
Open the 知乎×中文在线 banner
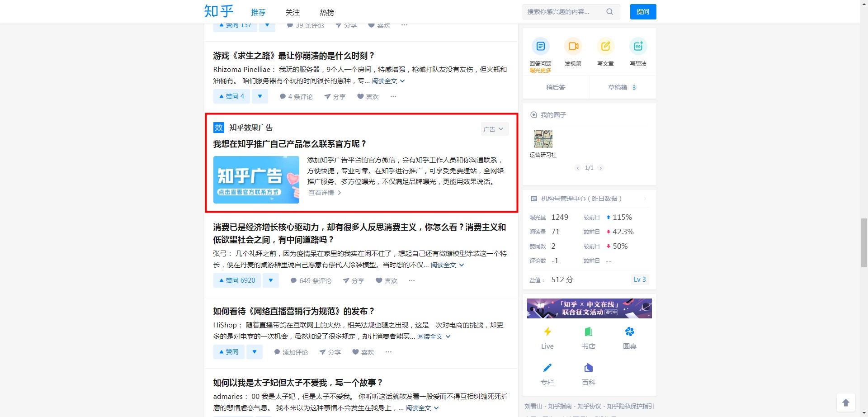[590, 308]
